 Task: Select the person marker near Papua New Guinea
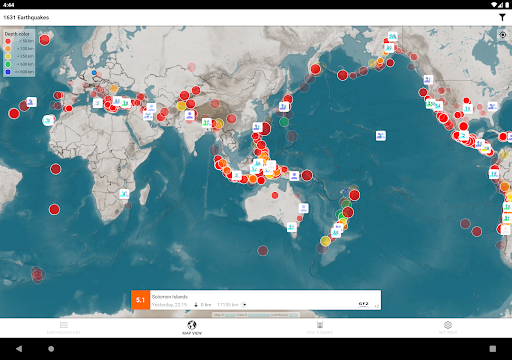click(294, 176)
